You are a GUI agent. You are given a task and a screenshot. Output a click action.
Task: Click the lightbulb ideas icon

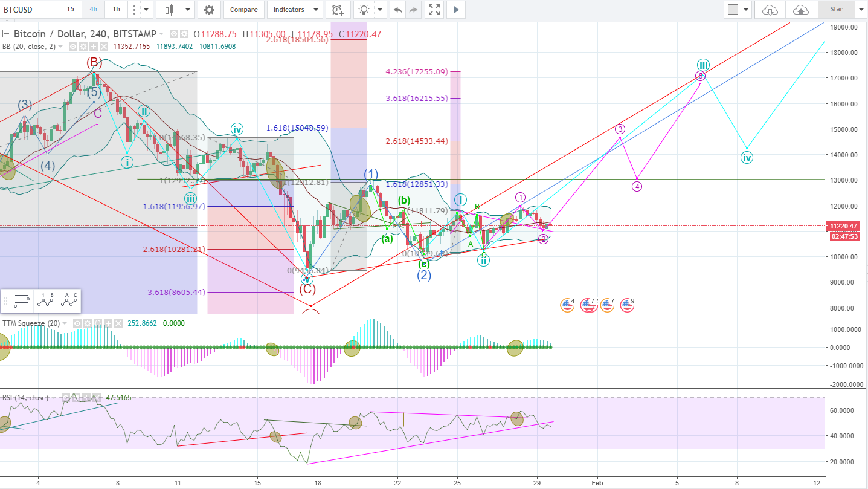364,10
